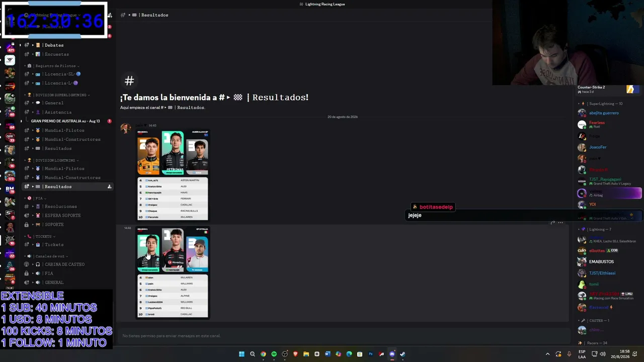The width and height of the screenshot is (644, 362).
Task: Open the volume control in system tray
Action: tap(603, 354)
